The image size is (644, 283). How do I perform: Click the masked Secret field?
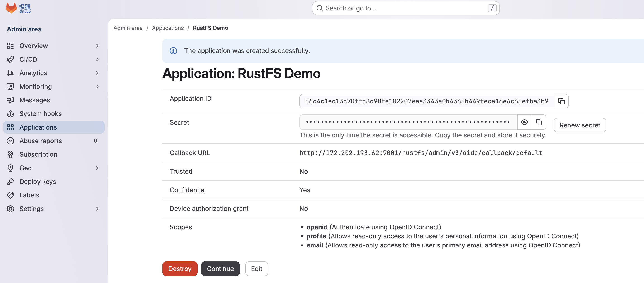point(408,122)
